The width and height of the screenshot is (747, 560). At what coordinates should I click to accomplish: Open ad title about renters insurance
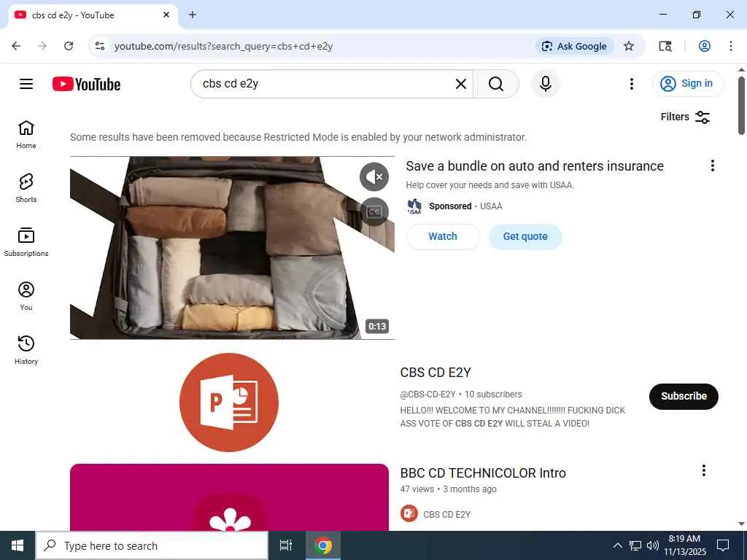click(x=535, y=166)
